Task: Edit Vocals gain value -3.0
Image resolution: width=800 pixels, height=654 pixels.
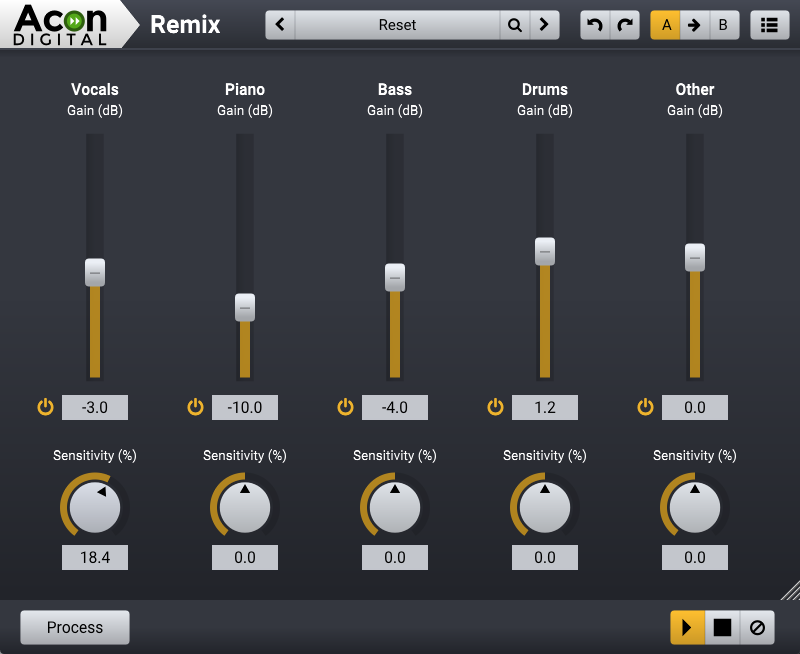Action: (95, 407)
